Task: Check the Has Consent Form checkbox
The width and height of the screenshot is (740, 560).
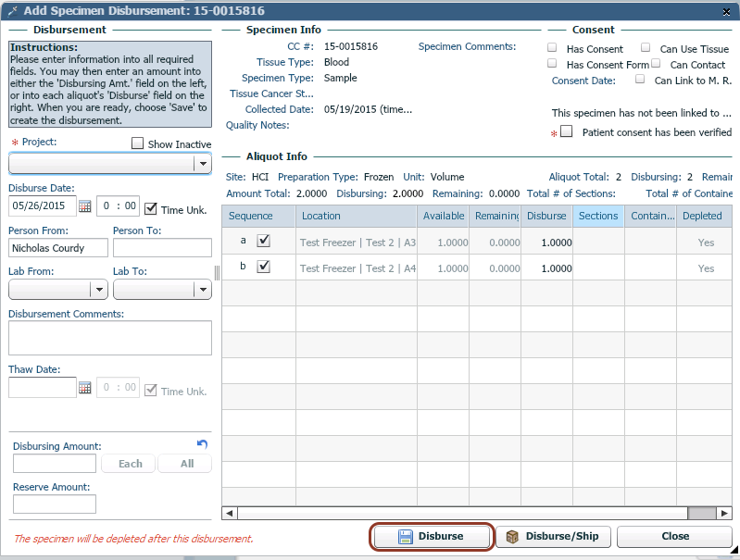Action: [552, 63]
